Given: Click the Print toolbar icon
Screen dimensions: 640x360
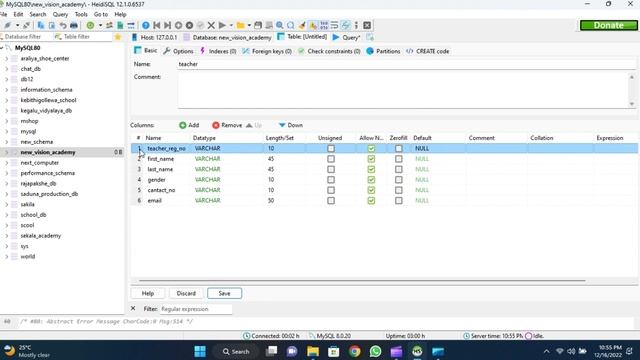Looking at the screenshot, I should (74, 25).
